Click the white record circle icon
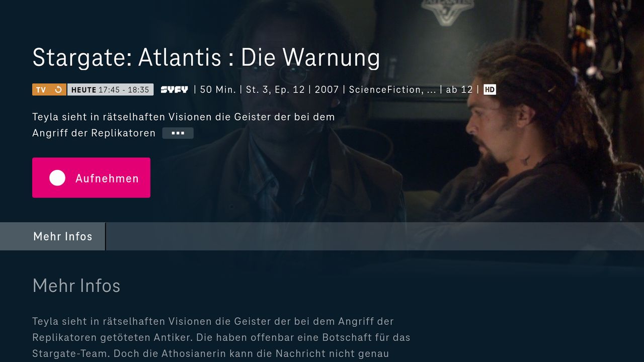644x362 pixels. click(57, 178)
